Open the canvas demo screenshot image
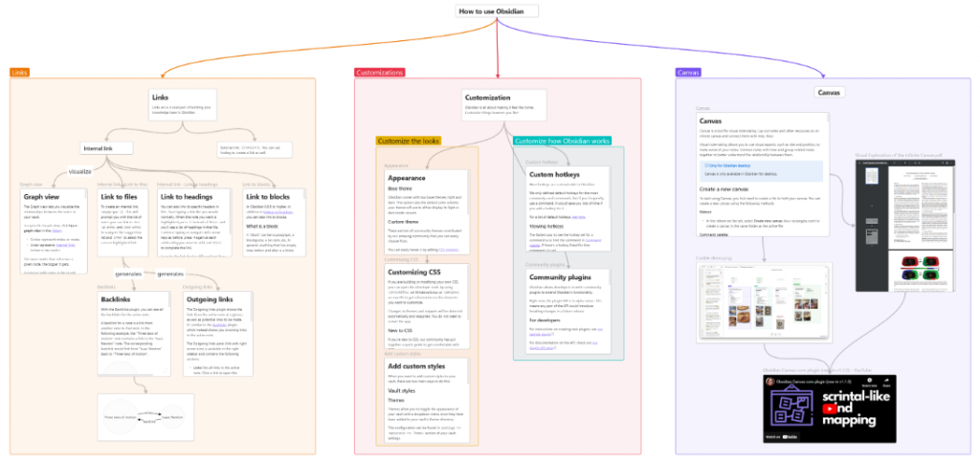980x461 pixels. pyautogui.click(x=765, y=302)
